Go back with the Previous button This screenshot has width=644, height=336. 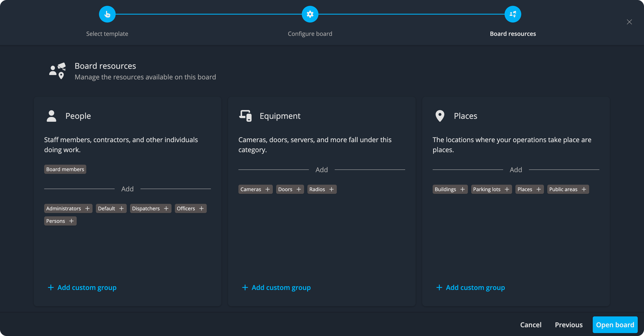click(569, 325)
